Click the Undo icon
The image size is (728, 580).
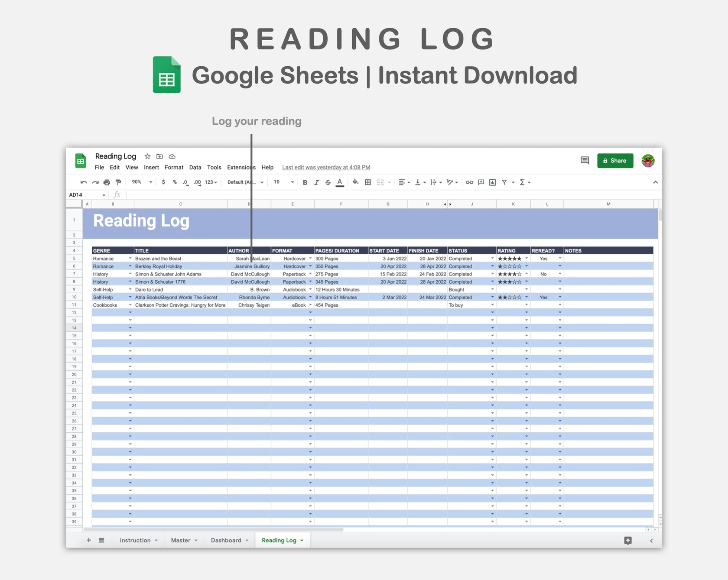83,182
